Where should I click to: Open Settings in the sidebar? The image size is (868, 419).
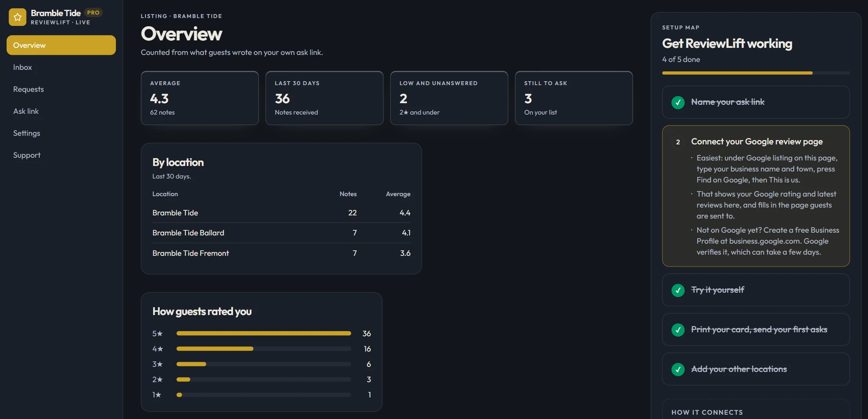pos(61,133)
